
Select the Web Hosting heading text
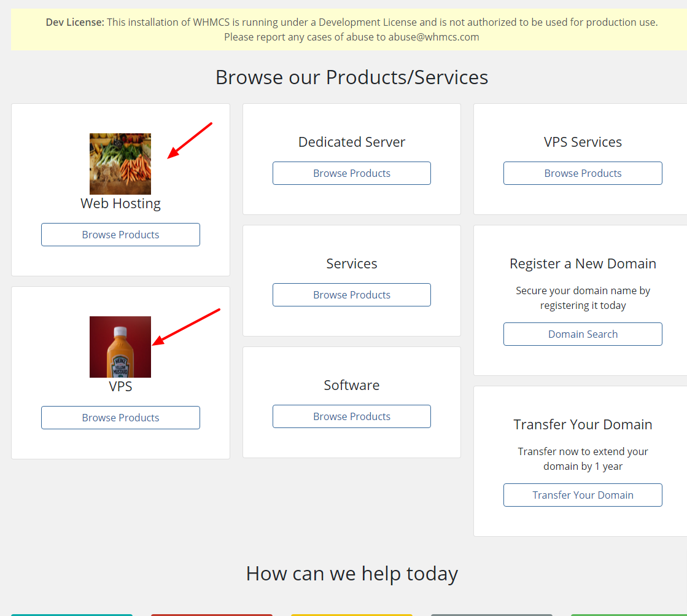coord(120,203)
